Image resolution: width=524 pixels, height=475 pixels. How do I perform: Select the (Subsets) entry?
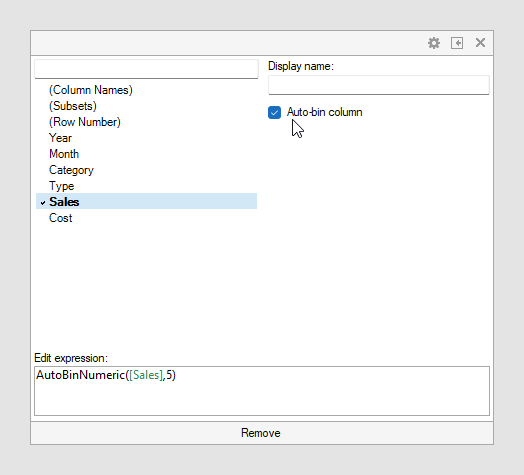coord(73,106)
